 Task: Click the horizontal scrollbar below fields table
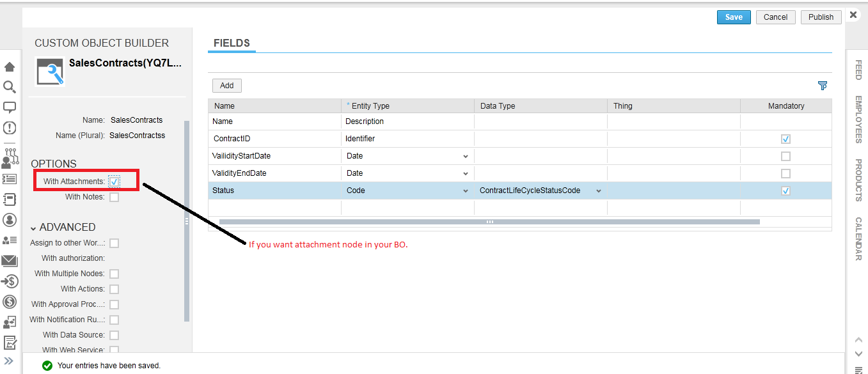pos(489,222)
